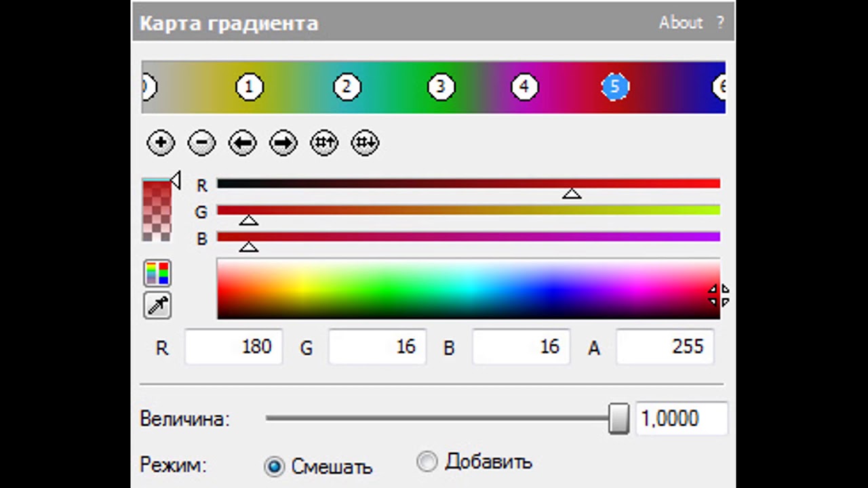Image resolution: width=868 pixels, height=488 pixels.
Task: Click the Величина slider handle
Action: coord(618,418)
